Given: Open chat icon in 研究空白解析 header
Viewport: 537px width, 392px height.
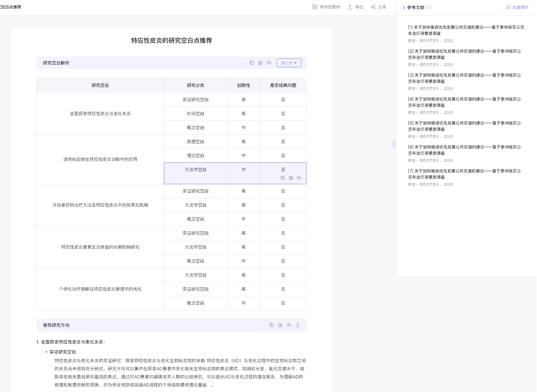Looking at the screenshot, I should pyautogui.click(x=269, y=63).
